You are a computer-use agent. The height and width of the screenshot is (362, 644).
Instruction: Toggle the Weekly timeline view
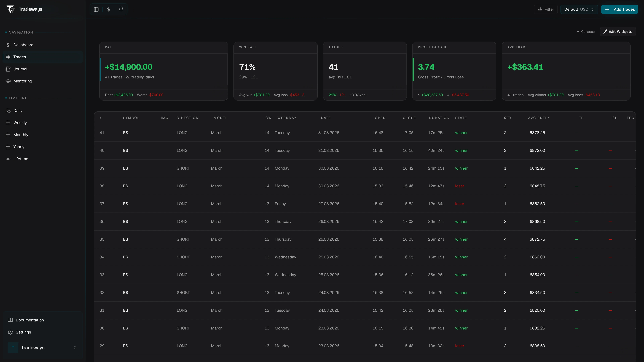point(20,122)
